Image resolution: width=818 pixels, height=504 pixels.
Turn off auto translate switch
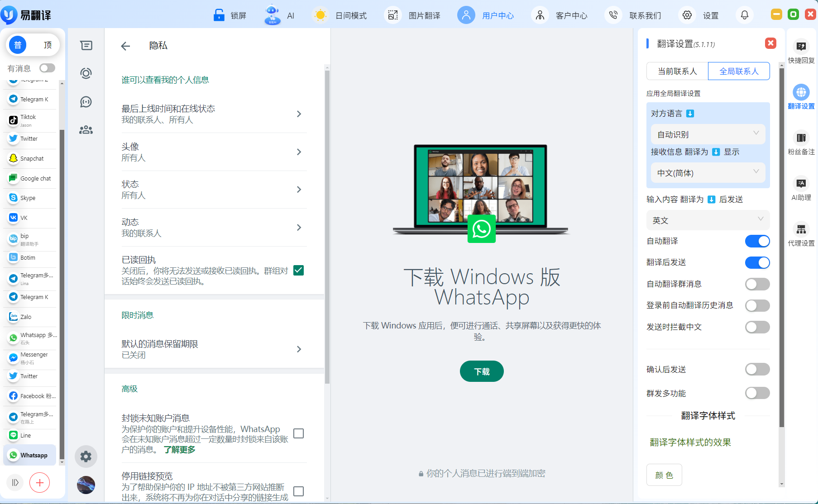click(x=757, y=241)
